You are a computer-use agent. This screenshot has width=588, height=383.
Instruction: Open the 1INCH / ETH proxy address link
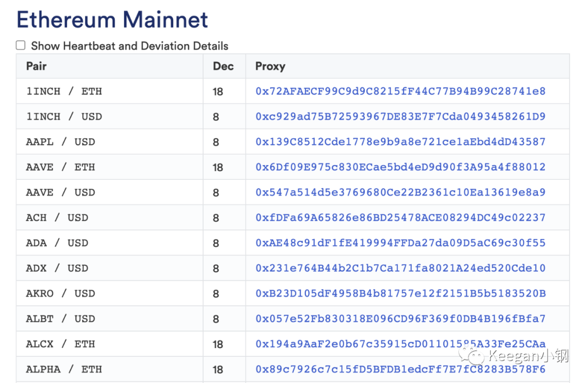[x=401, y=91]
